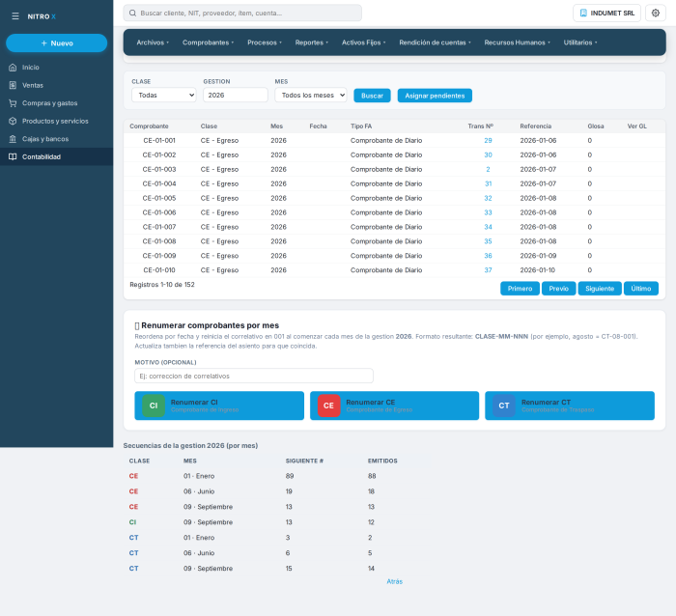Open Compras y gastos cart icon
The height and width of the screenshot is (616, 676).
click(13, 103)
